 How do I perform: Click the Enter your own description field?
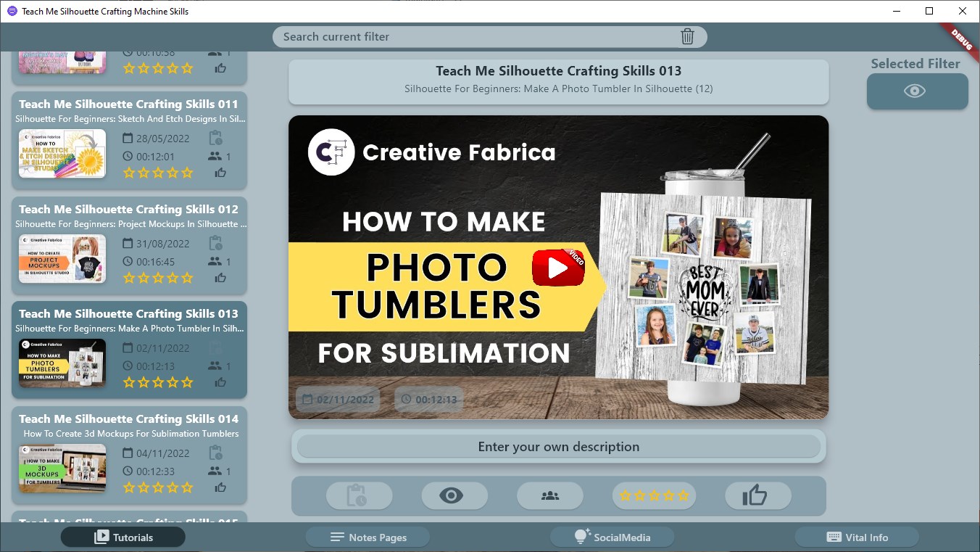[x=558, y=447]
